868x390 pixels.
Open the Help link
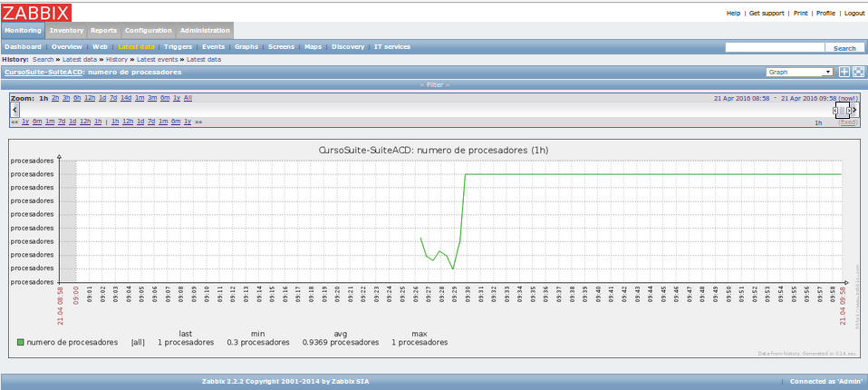[x=733, y=14]
